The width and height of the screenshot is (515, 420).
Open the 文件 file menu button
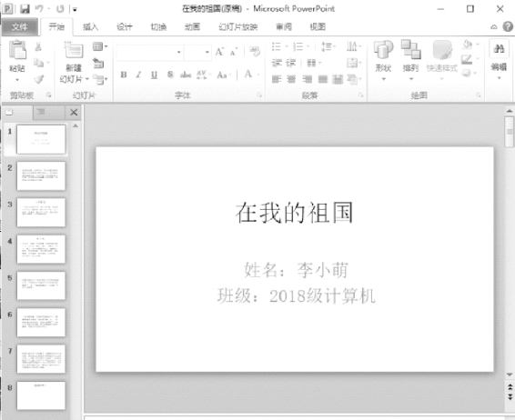click(x=19, y=27)
